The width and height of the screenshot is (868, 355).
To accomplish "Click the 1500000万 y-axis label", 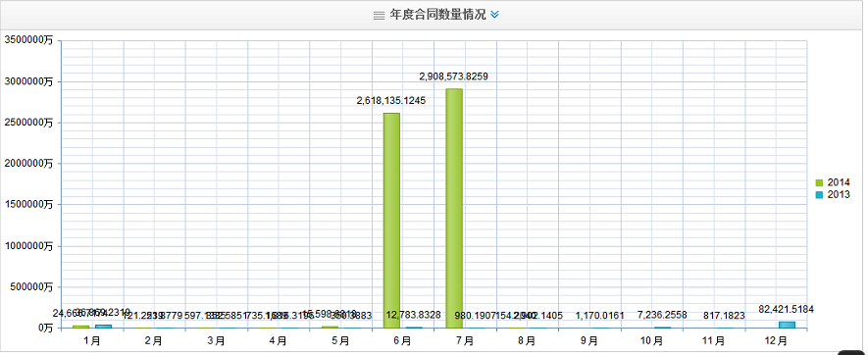I will tap(28, 205).
